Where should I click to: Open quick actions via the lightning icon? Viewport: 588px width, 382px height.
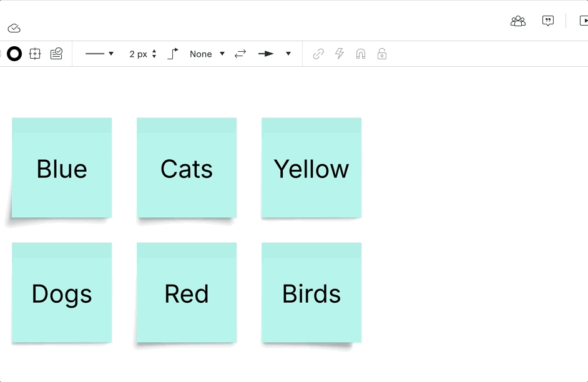[339, 54]
